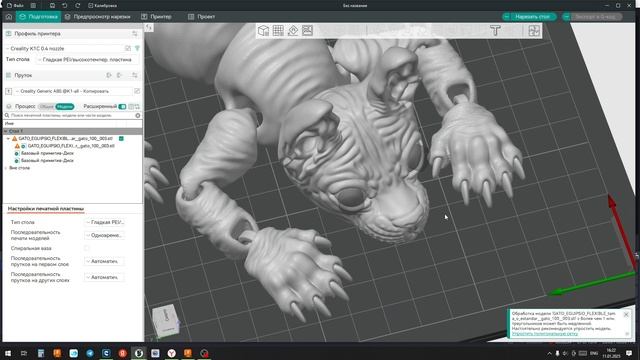Toggle printable checkbox on GATO_EQUIPSO object row
Image resolution: width=640 pixels, height=360 pixels.
(121, 139)
